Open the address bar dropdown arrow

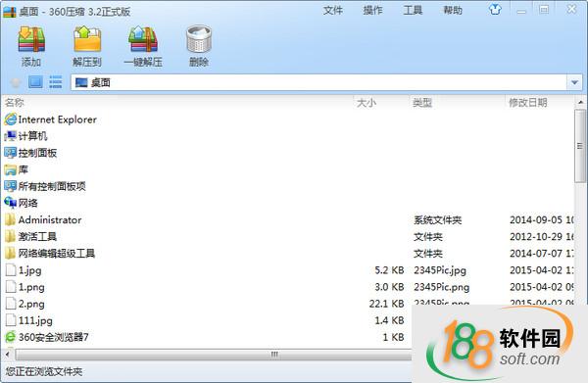tap(574, 82)
